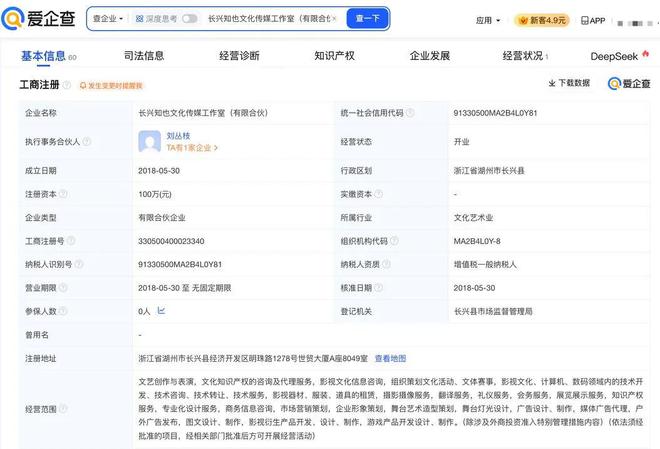The image size is (660, 449).
Task: Click help icon next to 执行事务合伙人
Action: click(86, 141)
